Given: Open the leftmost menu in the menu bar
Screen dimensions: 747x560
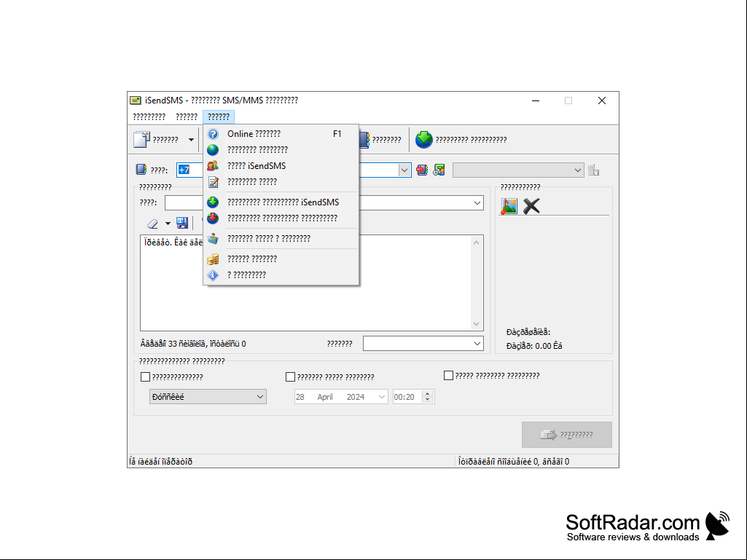Looking at the screenshot, I should [x=149, y=117].
